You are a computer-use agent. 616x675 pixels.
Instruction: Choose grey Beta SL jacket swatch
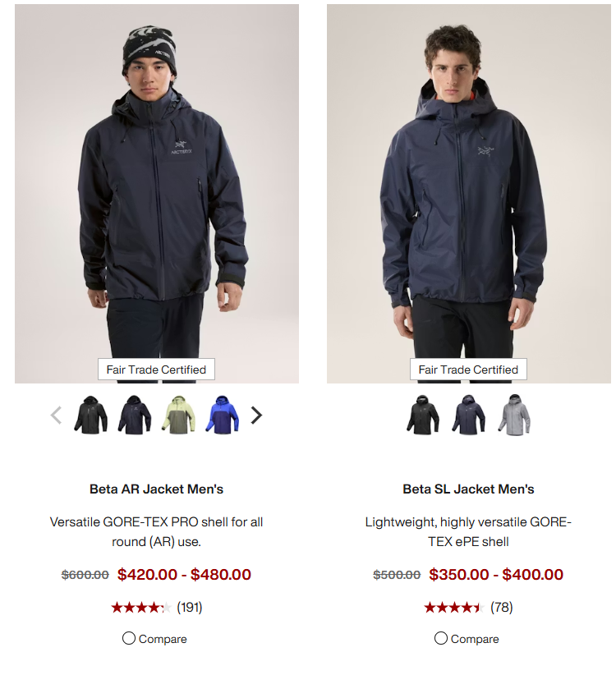[x=514, y=415]
